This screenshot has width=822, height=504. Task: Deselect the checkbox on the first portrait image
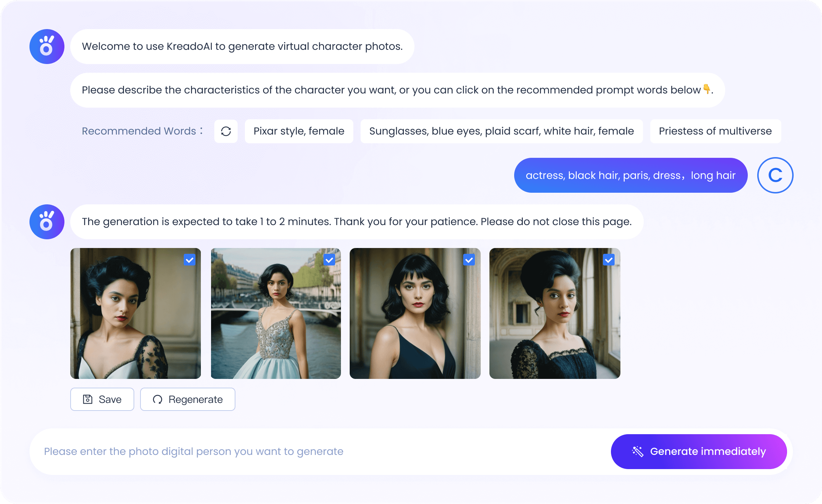190,260
